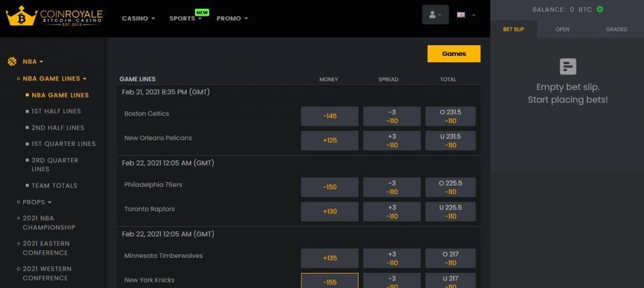Collapse the NBA Game Lines group
Screen dimensions: 644x288
pos(54,79)
